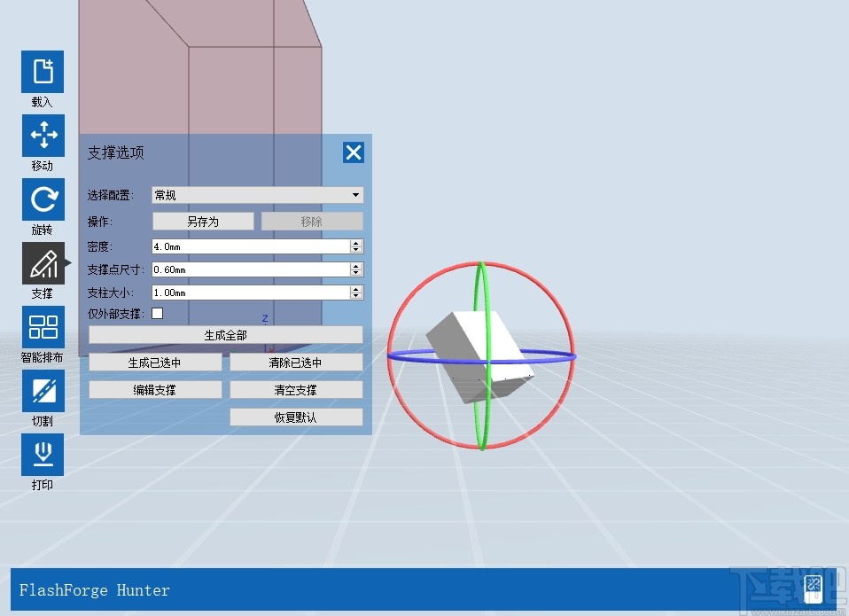Screen dimensions: 849x616
Task: Click 编辑支撑 to edit supports
Action: pyautogui.click(x=154, y=389)
